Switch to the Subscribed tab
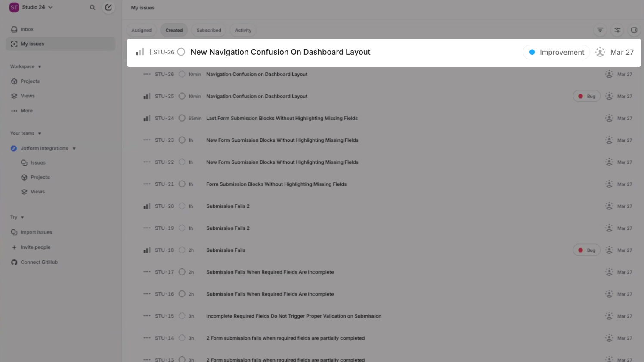The width and height of the screenshot is (644, 362). tap(208, 30)
